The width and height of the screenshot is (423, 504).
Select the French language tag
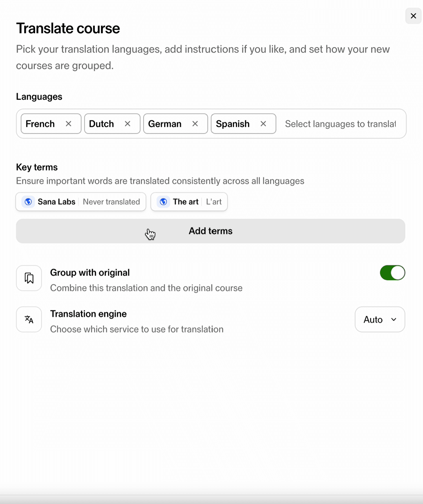40,124
